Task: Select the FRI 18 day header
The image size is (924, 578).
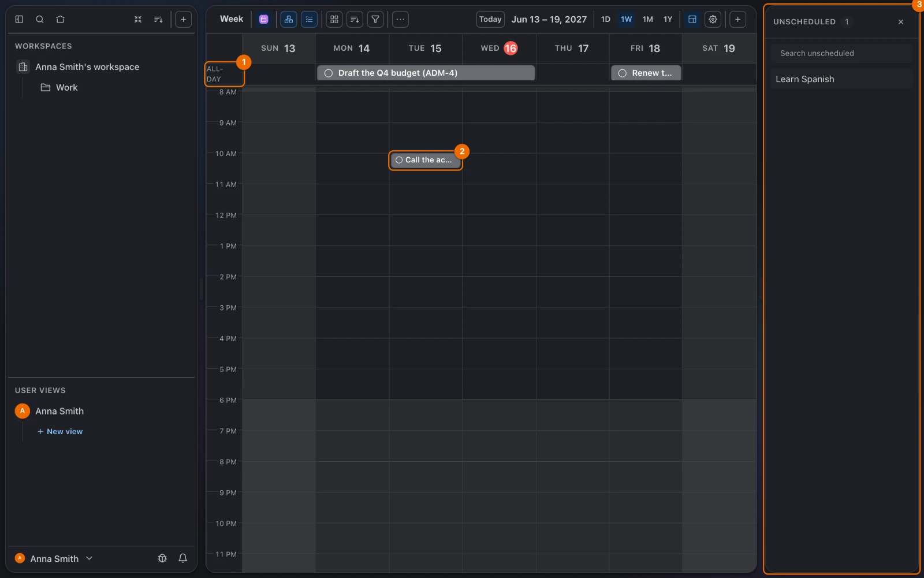Action: click(646, 49)
